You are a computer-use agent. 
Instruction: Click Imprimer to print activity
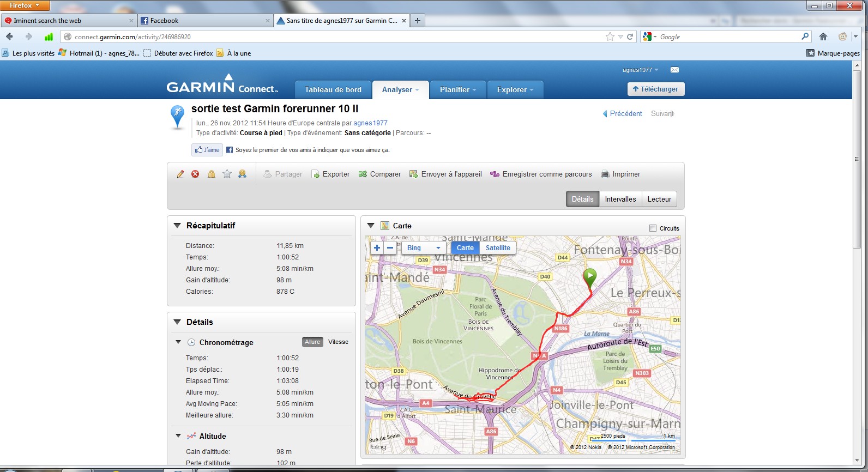point(620,174)
